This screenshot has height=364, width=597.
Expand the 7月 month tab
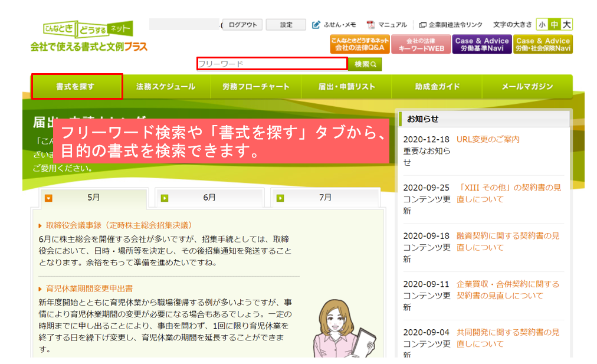coord(325,198)
